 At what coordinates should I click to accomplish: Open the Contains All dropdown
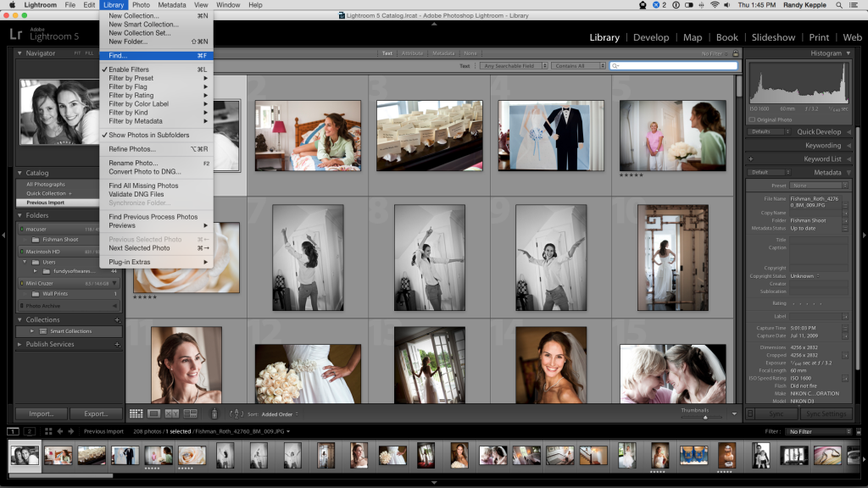578,66
